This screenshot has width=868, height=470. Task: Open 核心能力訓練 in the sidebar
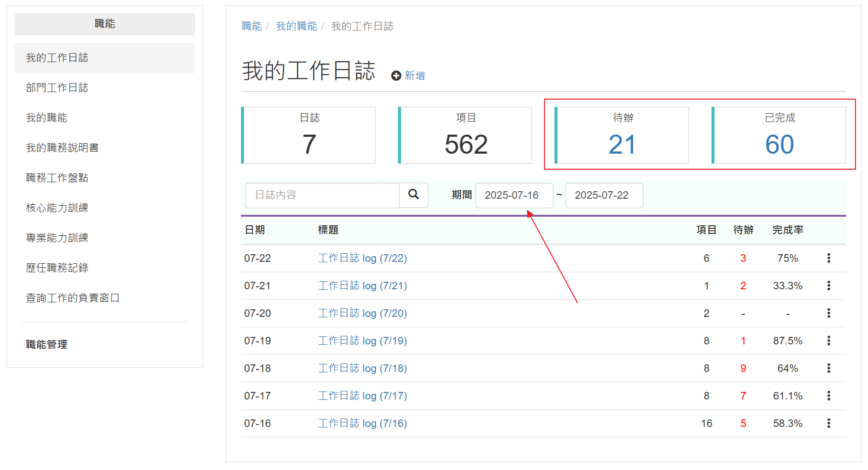click(104, 208)
